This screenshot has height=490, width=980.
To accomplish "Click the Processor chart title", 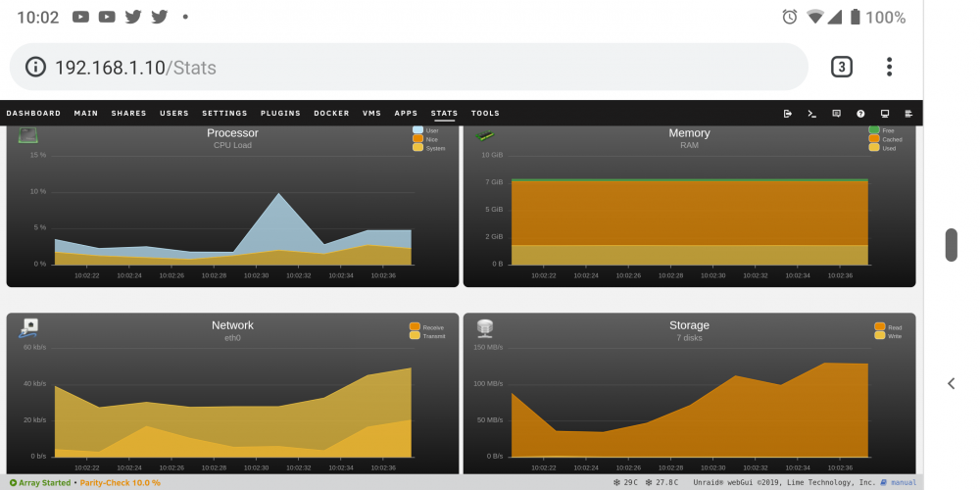I will (232, 133).
